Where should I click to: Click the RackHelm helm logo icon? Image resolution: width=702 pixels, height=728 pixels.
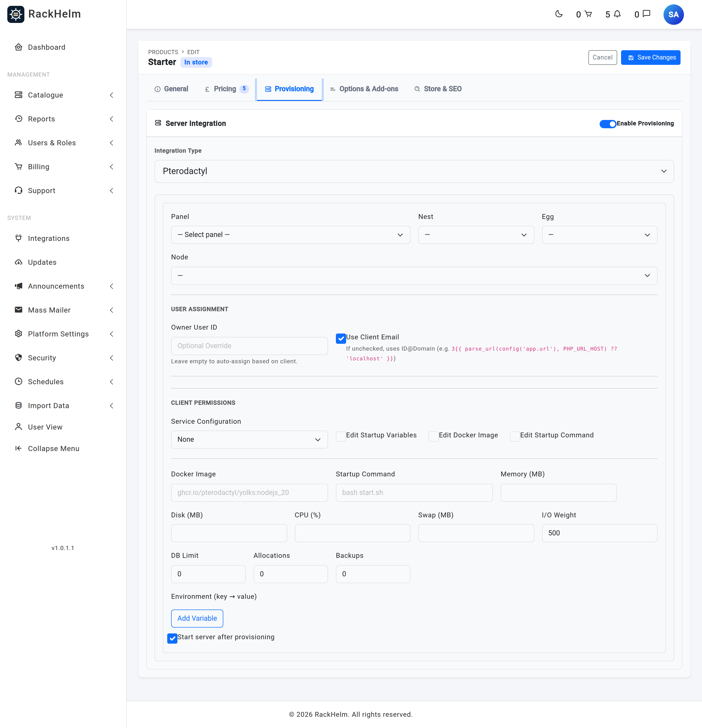[16, 14]
